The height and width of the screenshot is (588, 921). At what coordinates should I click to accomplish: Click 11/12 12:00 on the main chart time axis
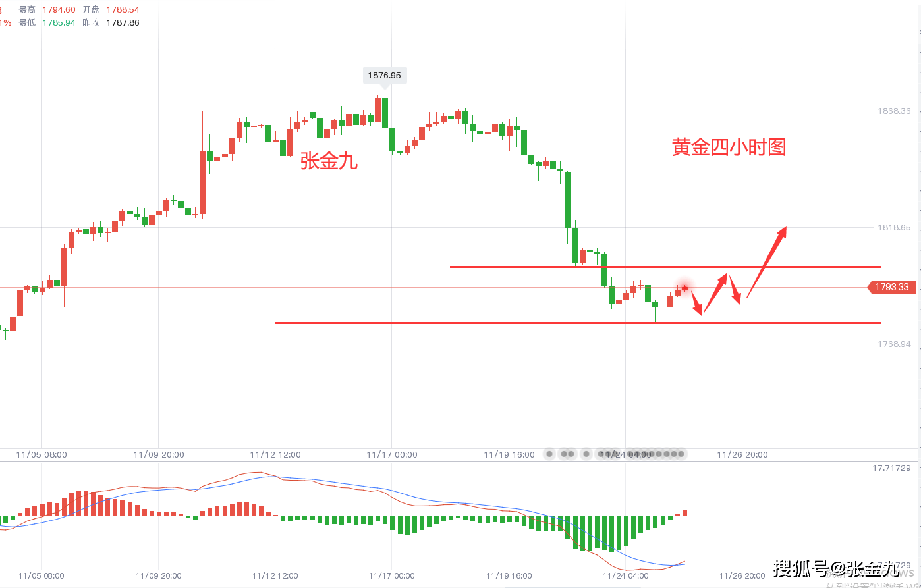pos(275,454)
